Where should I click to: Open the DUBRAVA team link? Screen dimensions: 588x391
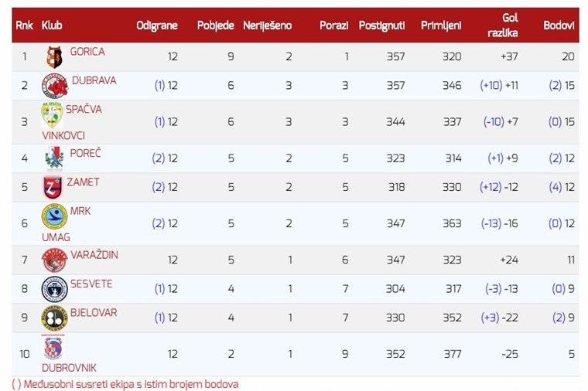click(x=94, y=80)
